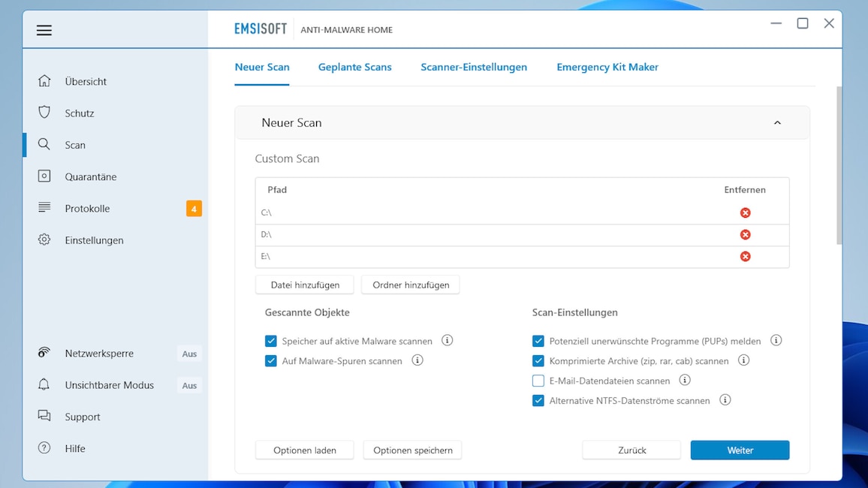Show info for PUPs melden option
Screen dimensions: 868x488
click(x=776, y=340)
